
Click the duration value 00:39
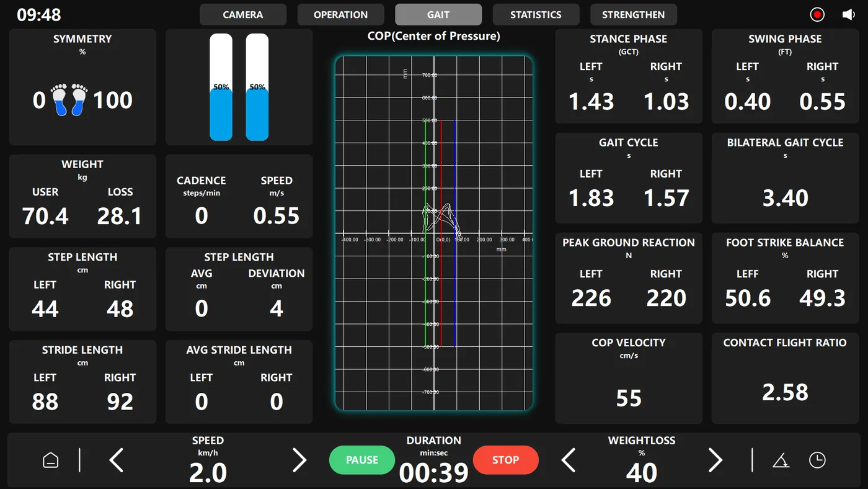tap(434, 473)
